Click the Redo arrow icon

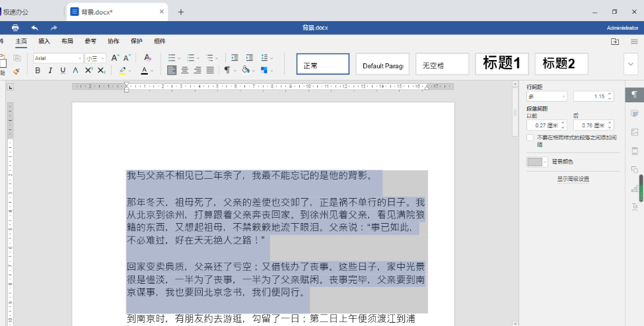click(54, 28)
